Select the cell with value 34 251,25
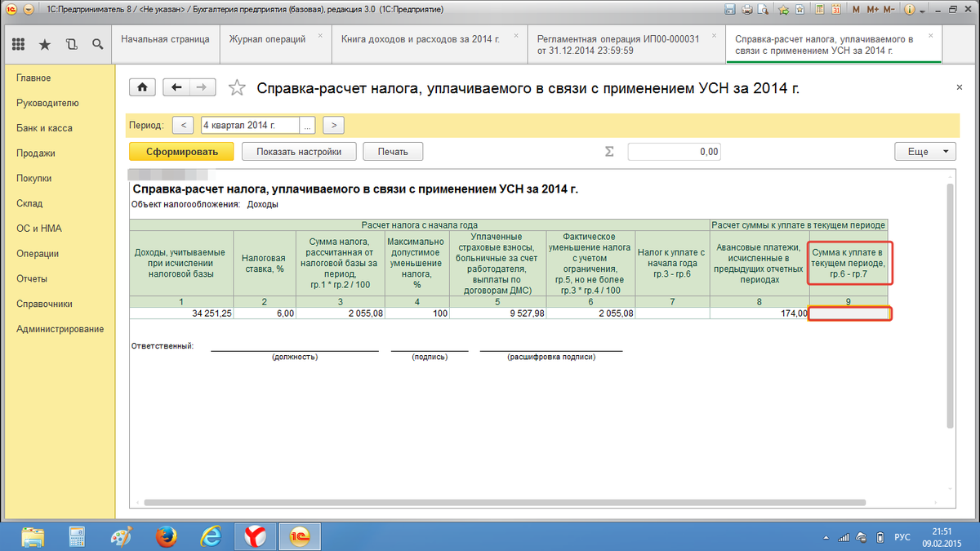The height and width of the screenshot is (551, 980). (182, 313)
